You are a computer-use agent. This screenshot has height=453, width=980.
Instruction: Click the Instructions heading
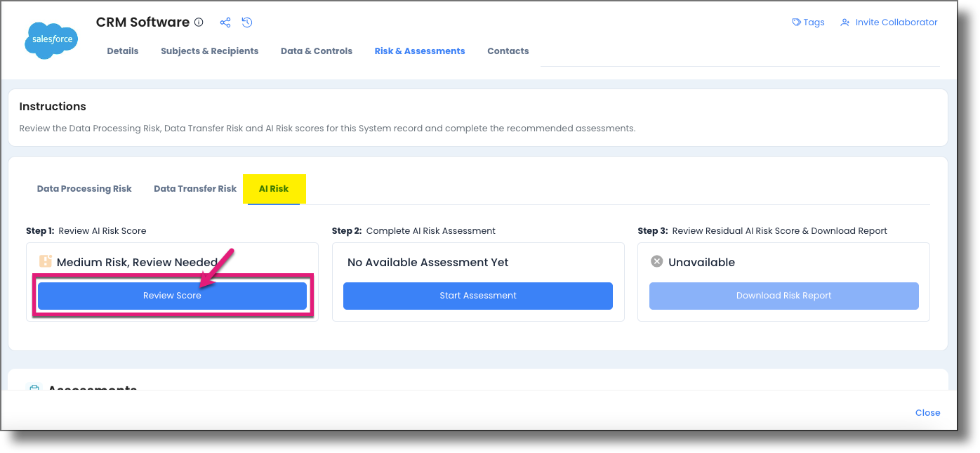[53, 107]
